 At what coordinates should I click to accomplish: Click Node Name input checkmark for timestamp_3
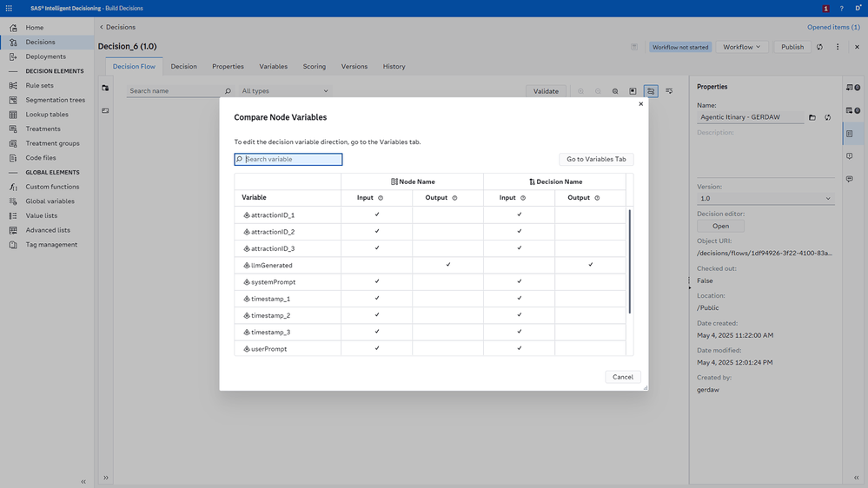click(377, 332)
